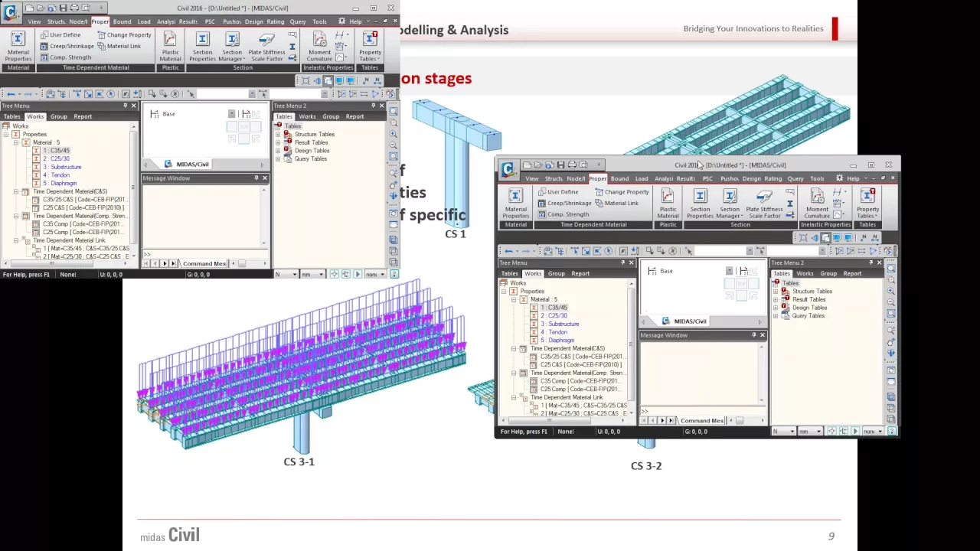Screen dimensions: 980x551
Task: Click zoom-out magnifier in front window side toolbar
Action: (x=890, y=302)
